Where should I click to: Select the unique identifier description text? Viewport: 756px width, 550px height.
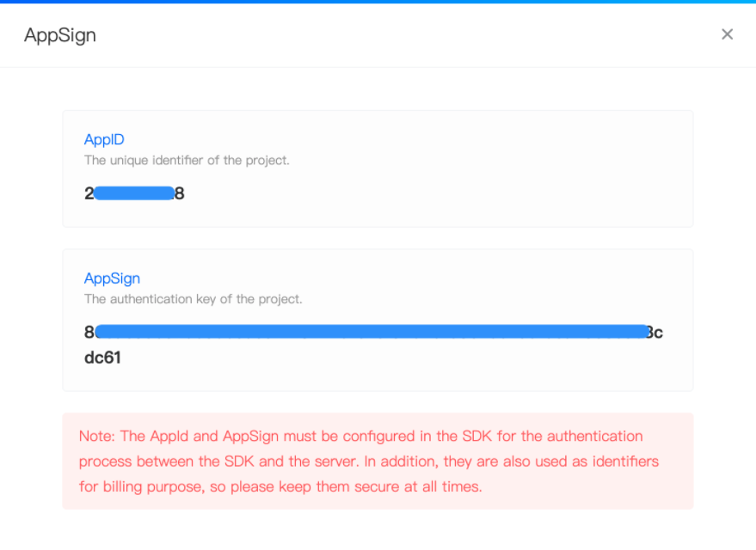[x=187, y=161]
